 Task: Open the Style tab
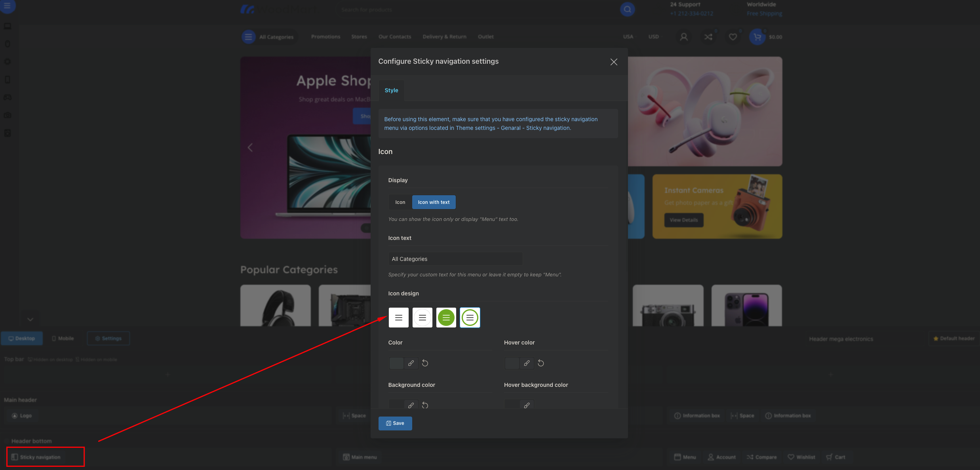391,90
